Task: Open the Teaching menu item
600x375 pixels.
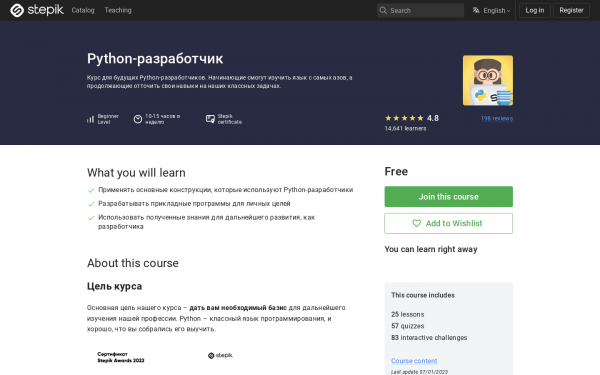Action: [118, 10]
